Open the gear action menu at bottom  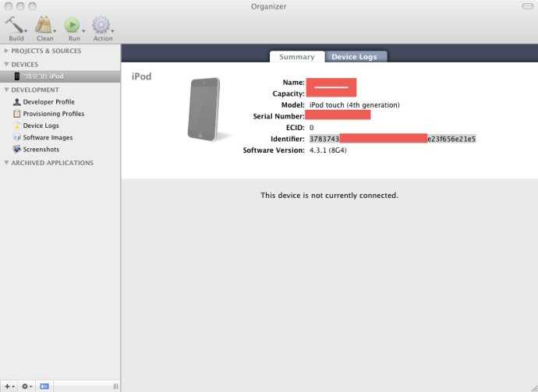point(27,387)
